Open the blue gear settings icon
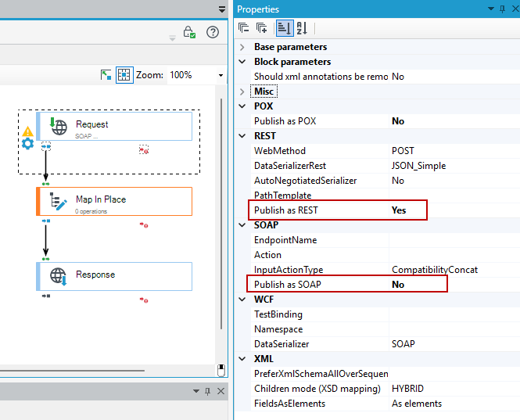 tap(27, 144)
